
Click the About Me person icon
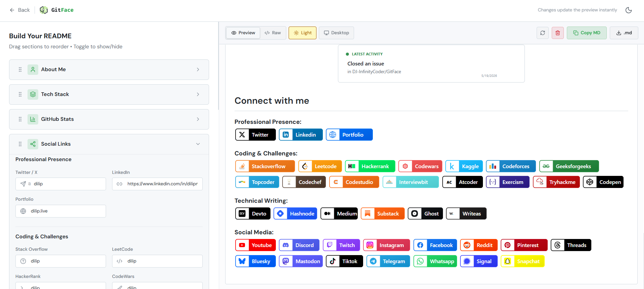33,69
